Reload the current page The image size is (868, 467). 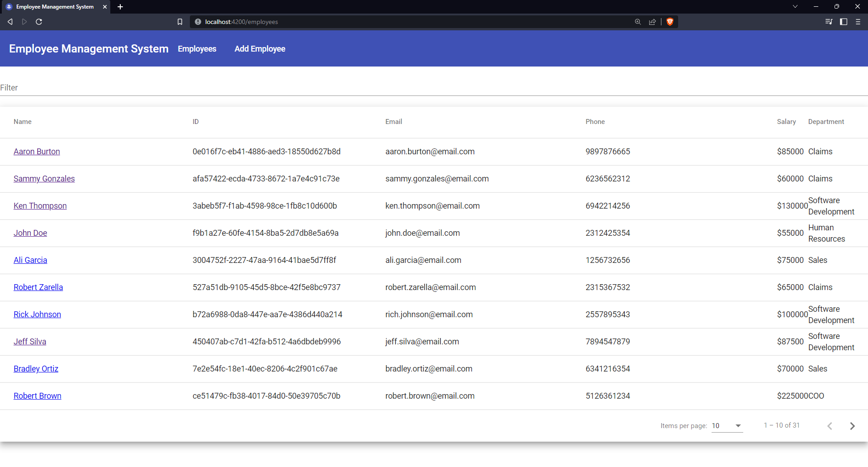[39, 21]
